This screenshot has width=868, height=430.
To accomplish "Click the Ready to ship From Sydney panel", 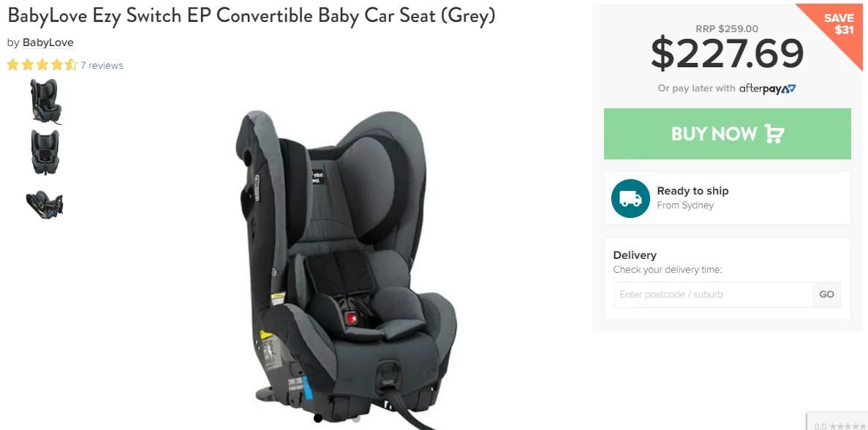I will 728,198.
